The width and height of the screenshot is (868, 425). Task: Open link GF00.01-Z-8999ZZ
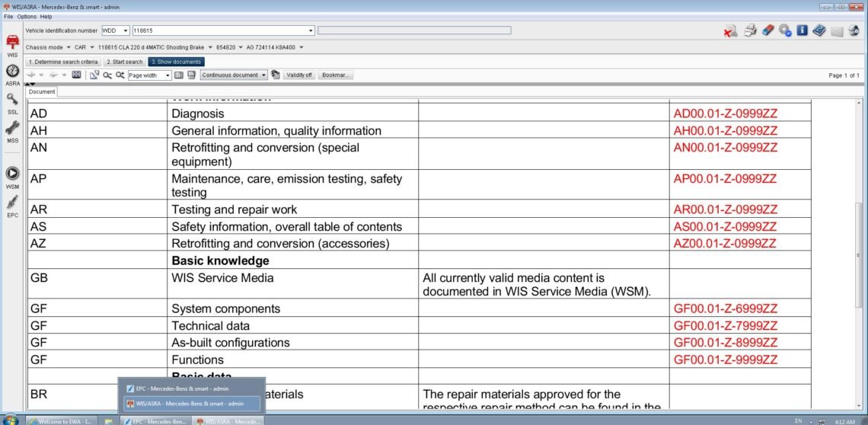725,343
